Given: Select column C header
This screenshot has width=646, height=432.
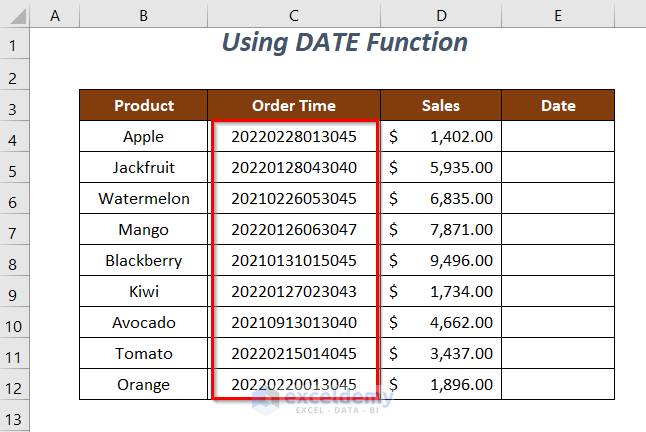Looking at the screenshot, I should [294, 14].
